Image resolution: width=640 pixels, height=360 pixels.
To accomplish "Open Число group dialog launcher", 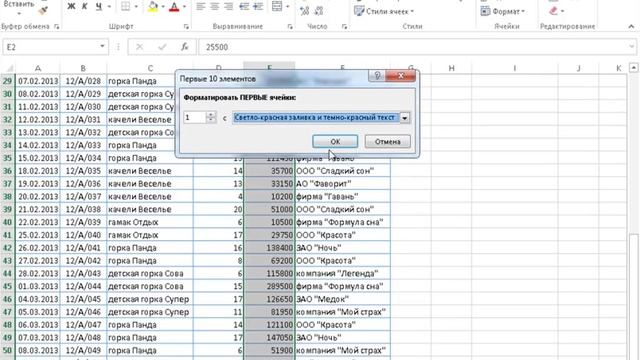I will point(344,27).
